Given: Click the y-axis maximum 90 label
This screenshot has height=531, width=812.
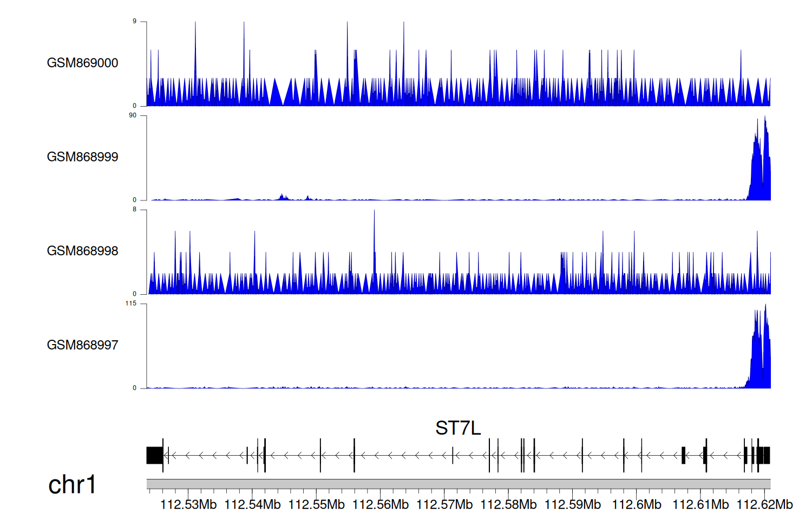Looking at the screenshot, I should [x=133, y=115].
